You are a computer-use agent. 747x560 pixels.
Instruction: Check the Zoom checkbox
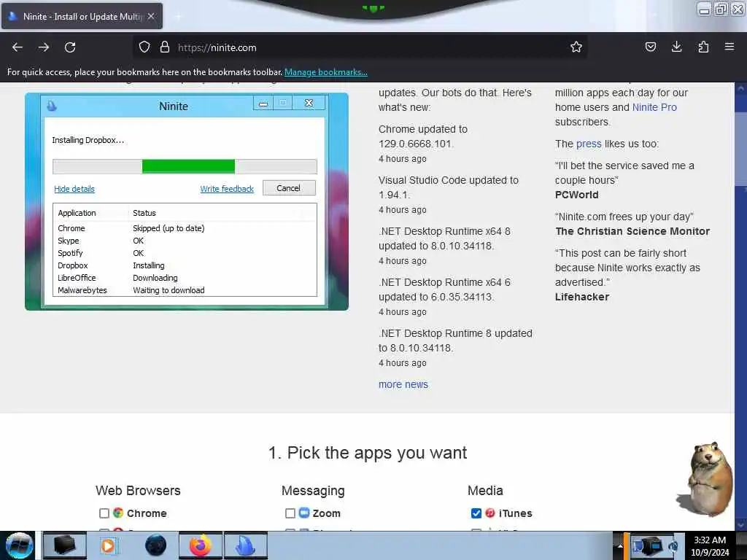tap(290, 513)
